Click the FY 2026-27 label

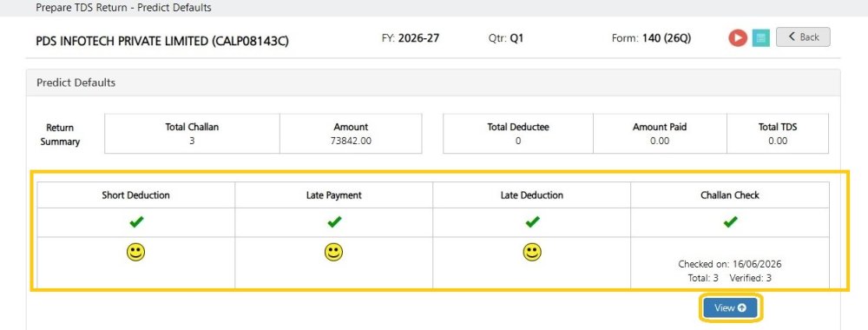(x=411, y=38)
